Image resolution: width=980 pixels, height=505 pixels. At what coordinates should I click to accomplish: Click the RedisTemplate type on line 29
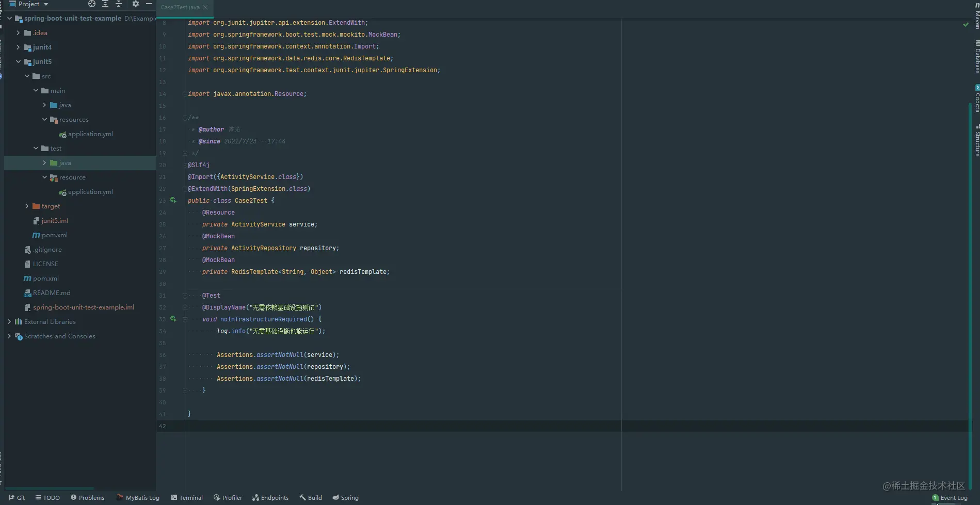pos(254,272)
